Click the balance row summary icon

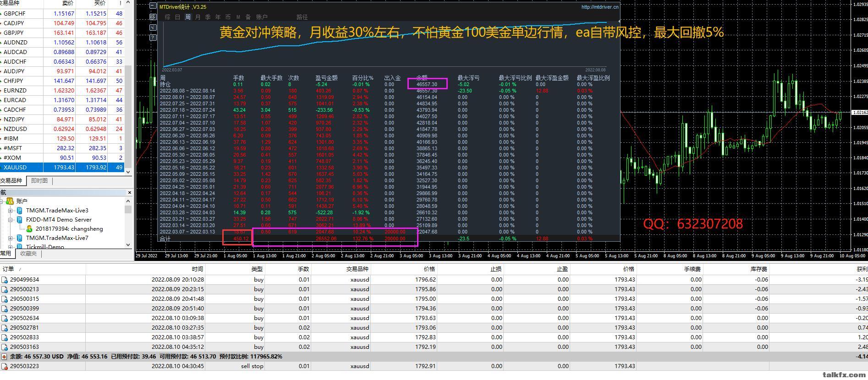5,357
